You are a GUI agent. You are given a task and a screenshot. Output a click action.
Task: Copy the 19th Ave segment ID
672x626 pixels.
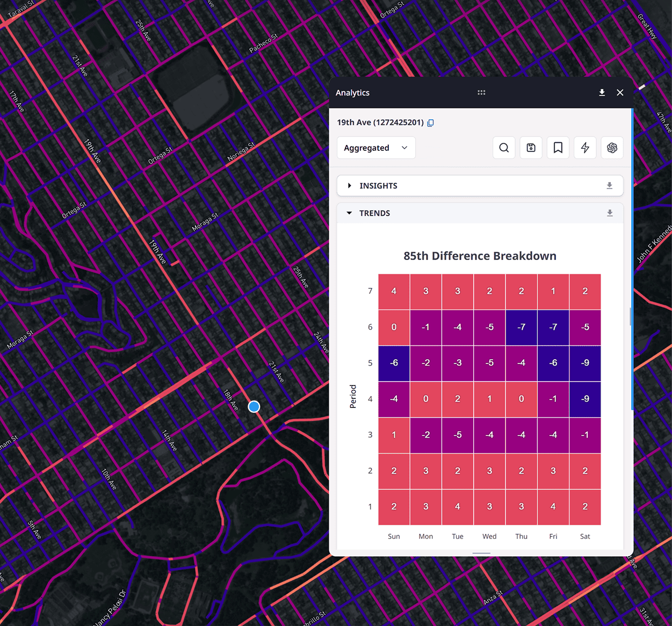point(430,123)
